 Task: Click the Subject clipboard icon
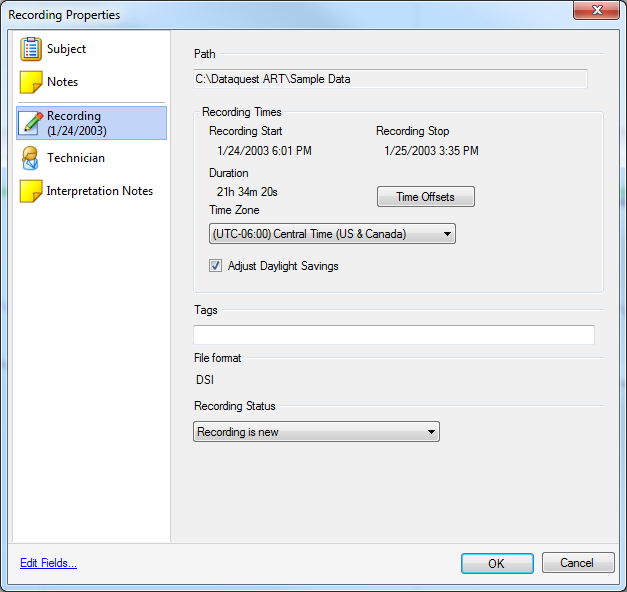point(31,49)
